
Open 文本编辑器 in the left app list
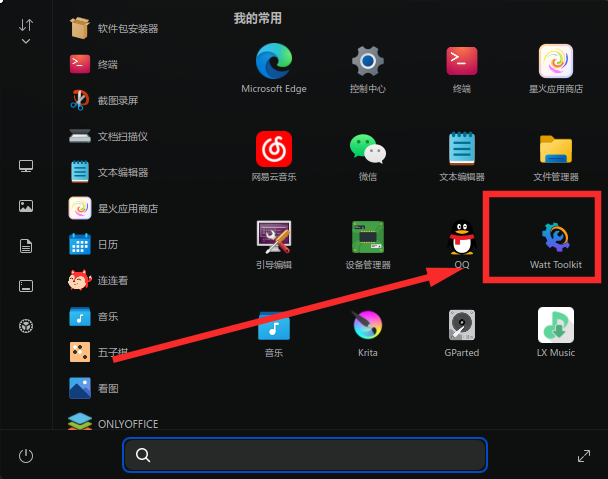coord(108,172)
